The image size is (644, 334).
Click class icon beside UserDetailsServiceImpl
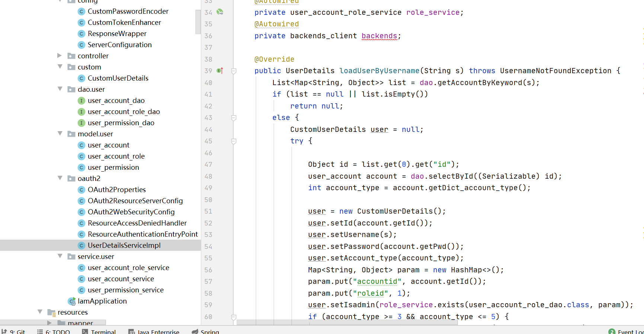pyautogui.click(x=81, y=246)
